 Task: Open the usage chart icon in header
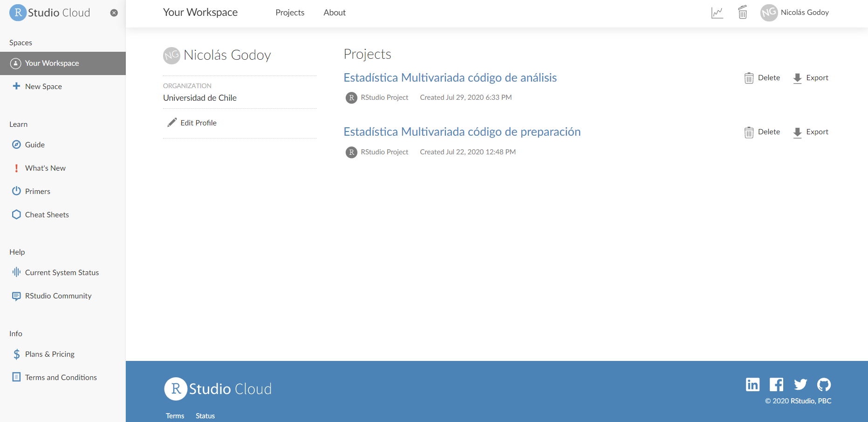click(x=717, y=13)
